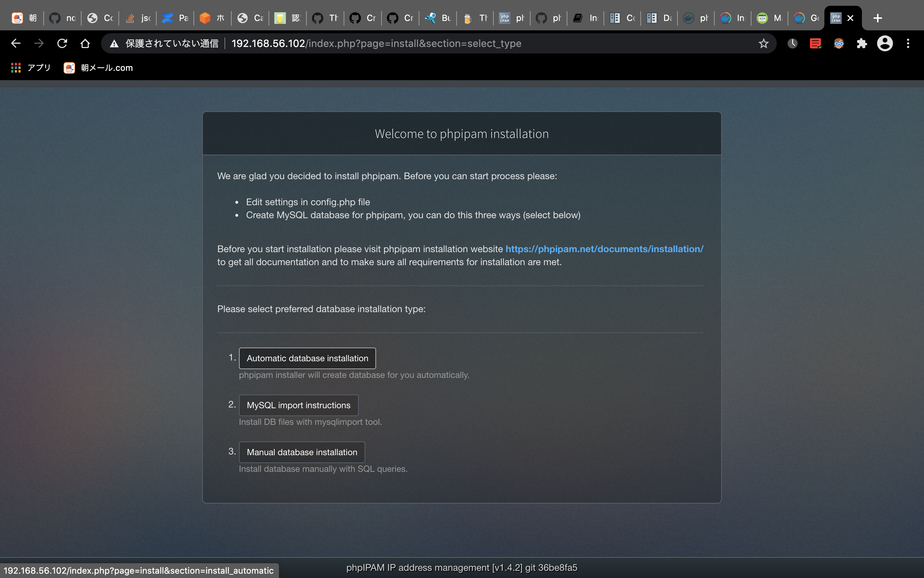The height and width of the screenshot is (578, 924).
Task: Click the 'Welcome to phpipam installation' heading
Action: (462, 134)
